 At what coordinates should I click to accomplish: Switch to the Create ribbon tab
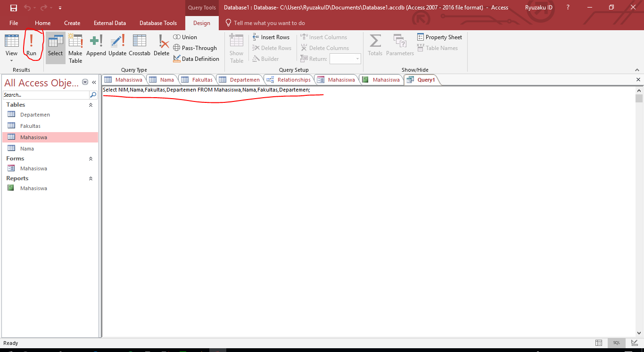[x=72, y=23]
